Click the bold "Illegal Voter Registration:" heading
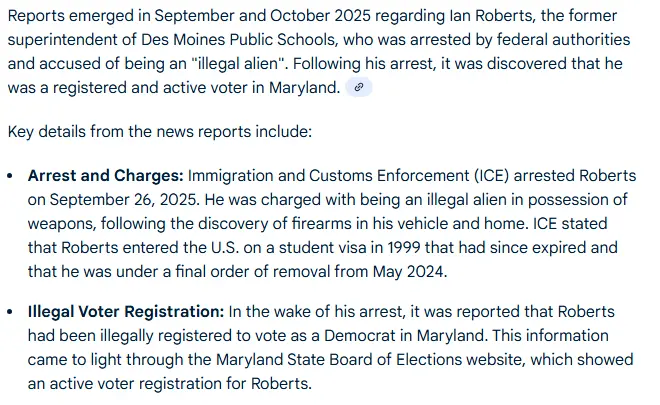The width and height of the screenshot is (660, 405). [126, 312]
